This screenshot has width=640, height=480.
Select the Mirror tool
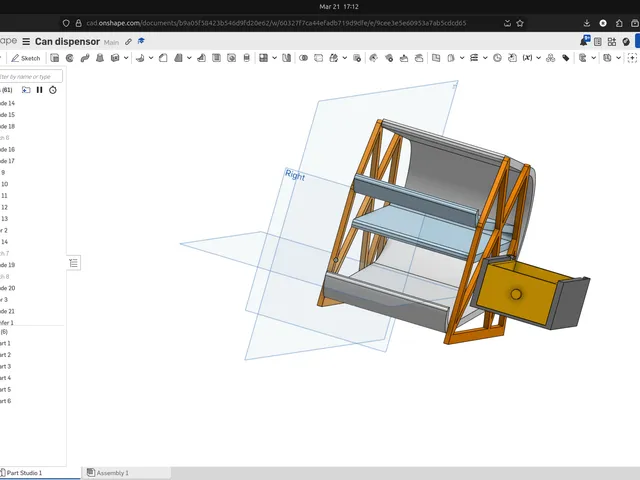coord(287,58)
